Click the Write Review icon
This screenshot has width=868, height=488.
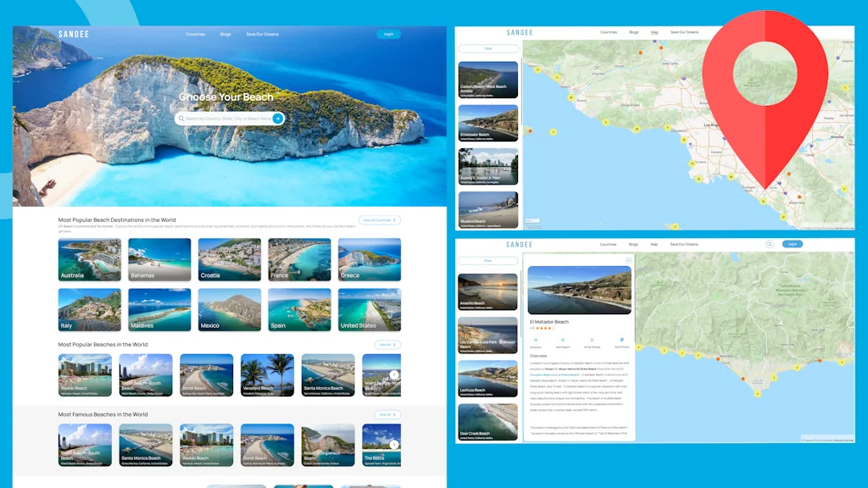(592, 340)
